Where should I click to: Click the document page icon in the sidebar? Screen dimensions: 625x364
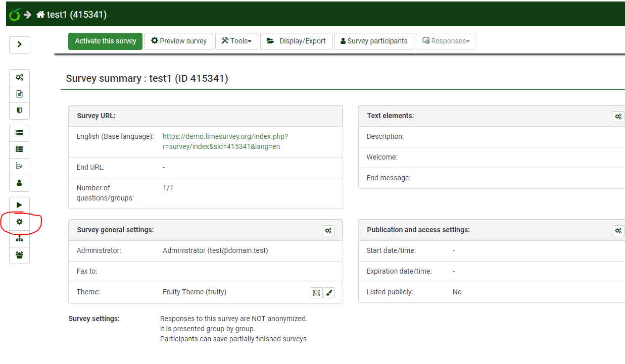tap(19, 94)
